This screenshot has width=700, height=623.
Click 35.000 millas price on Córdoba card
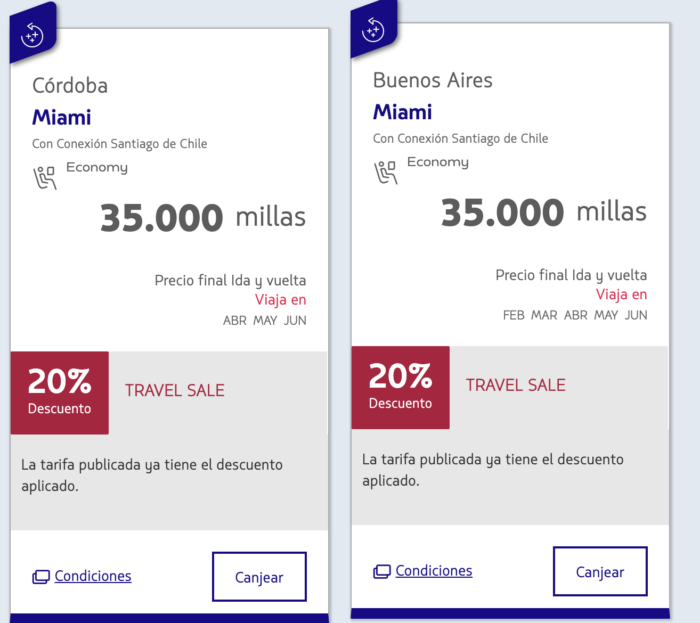click(x=203, y=218)
